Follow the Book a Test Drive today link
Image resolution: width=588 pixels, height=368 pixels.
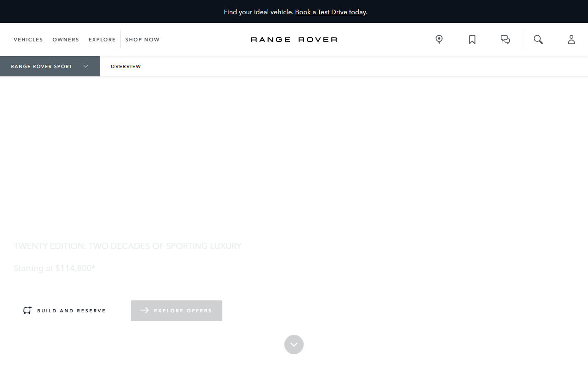[x=331, y=12]
